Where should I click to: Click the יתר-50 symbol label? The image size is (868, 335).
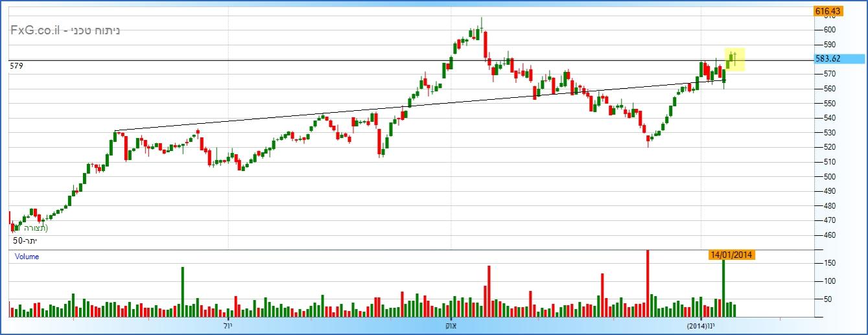tap(27, 241)
